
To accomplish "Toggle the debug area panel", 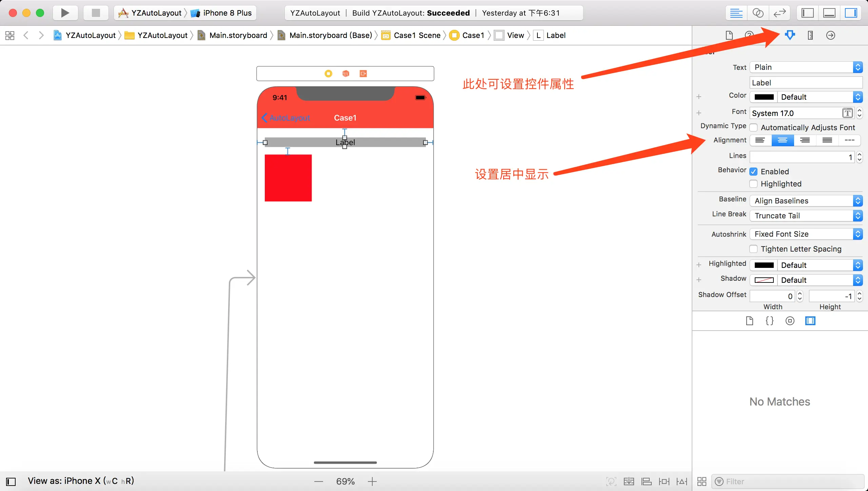I will pos(829,13).
